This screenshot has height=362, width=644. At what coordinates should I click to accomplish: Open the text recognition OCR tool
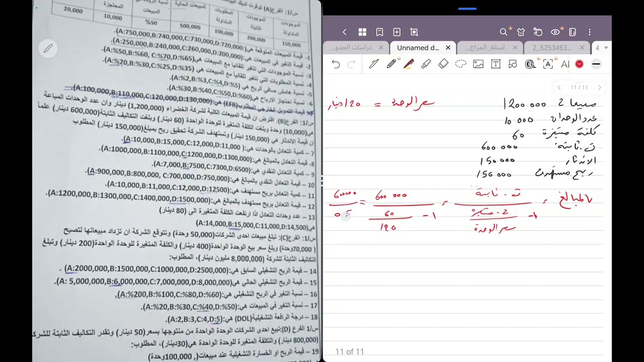548,64
